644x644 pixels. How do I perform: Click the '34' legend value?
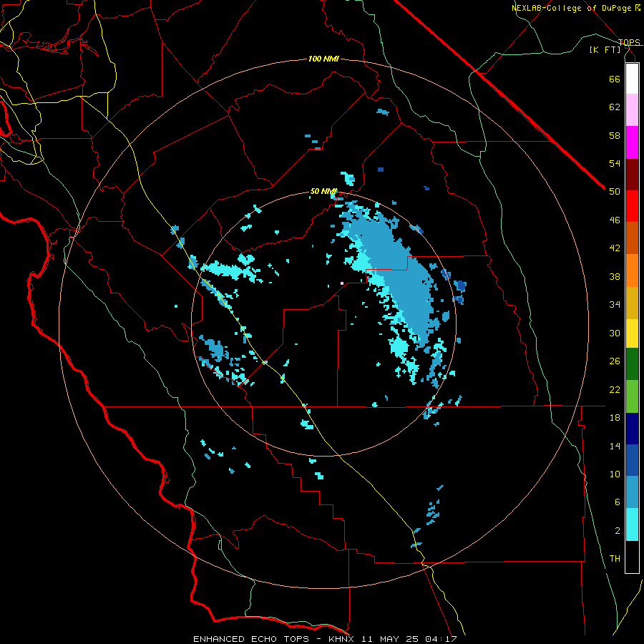coord(615,305)
